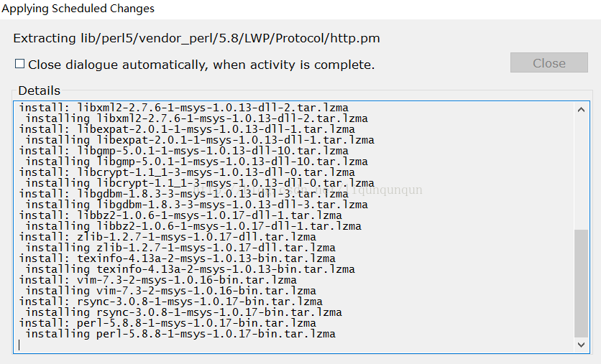601x364 pixels.
Task: Click the scrollbar up arrow in Details
Action: (581, 110)
